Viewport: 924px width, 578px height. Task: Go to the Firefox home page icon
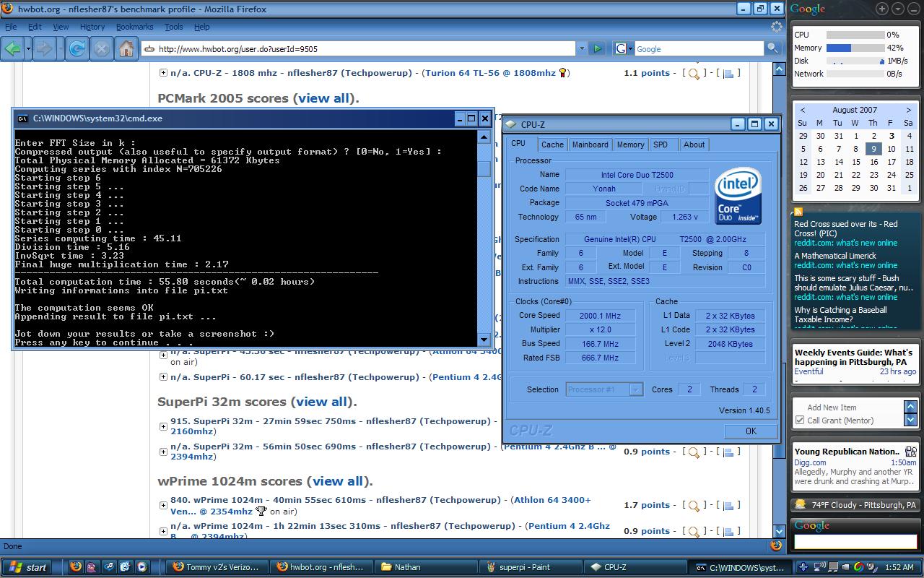(126, 48)
